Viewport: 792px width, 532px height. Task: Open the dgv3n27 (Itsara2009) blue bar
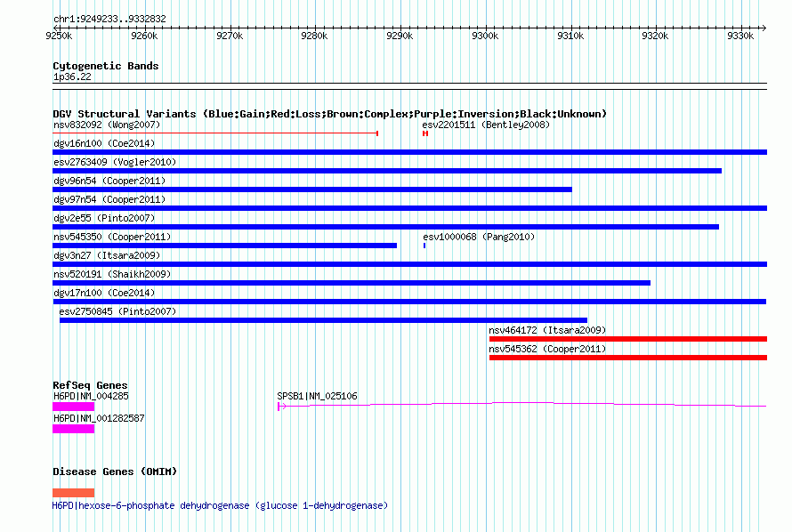point(409,264)
